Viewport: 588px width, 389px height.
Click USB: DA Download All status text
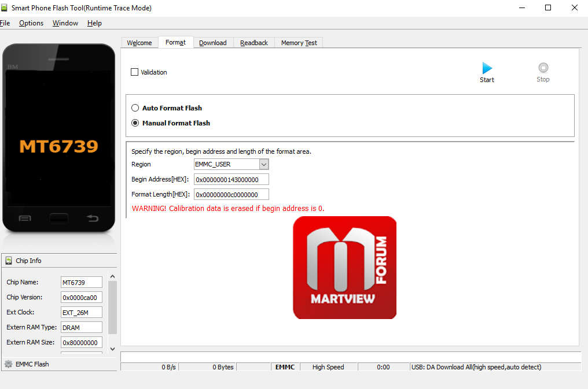click(x=476, y=367)
